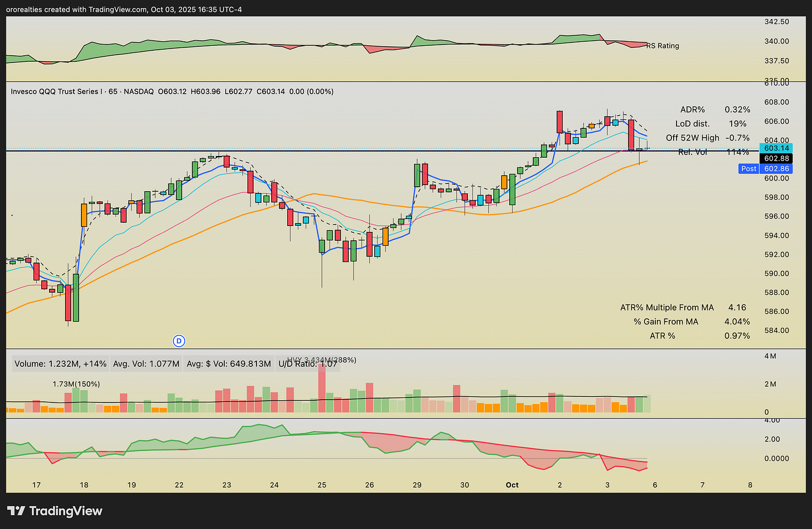This screenshot has height=529, width=812.
Task: Click the O603.12 open value
Action: 172,91
